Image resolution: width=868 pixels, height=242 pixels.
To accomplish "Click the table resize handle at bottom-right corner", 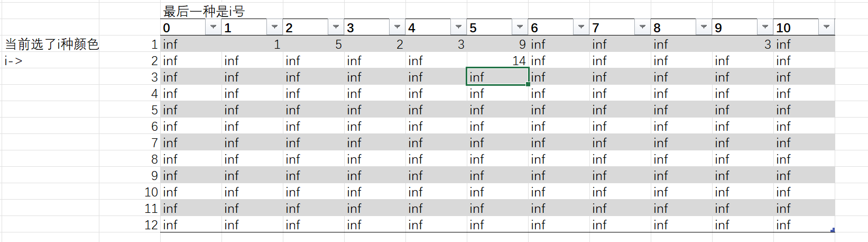I will tap(833, 230).
